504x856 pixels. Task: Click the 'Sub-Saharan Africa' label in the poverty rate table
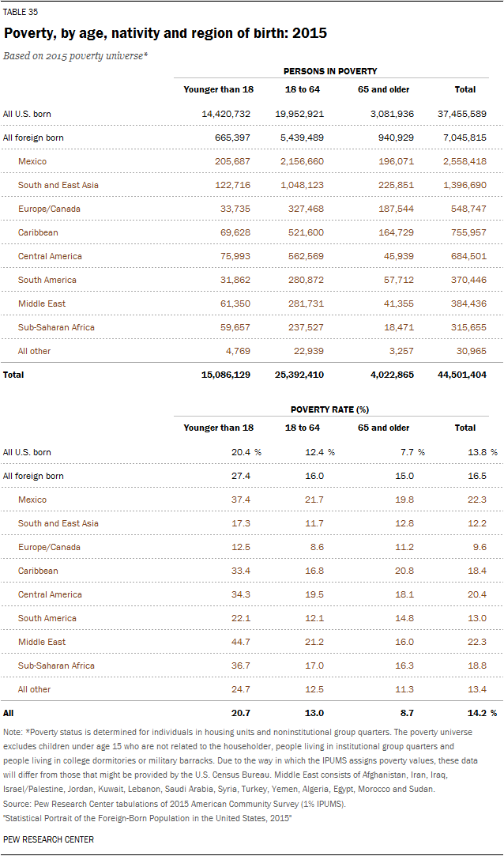(x=56, y=666)
